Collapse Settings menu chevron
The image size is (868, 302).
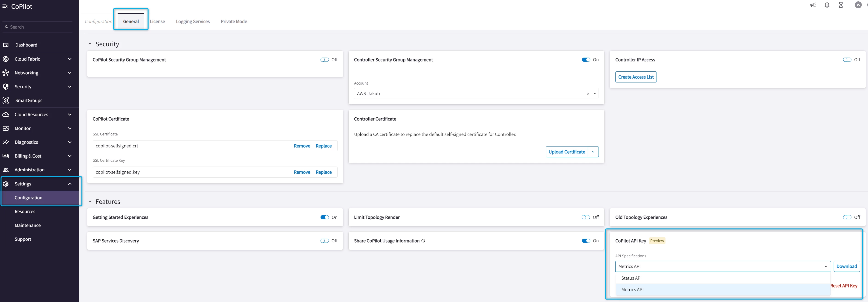point(70,184)
